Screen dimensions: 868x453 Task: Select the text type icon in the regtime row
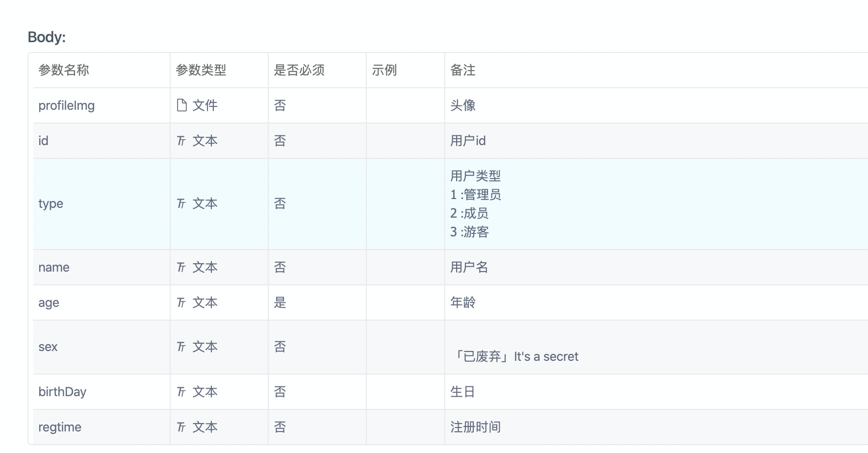point(181,427)
